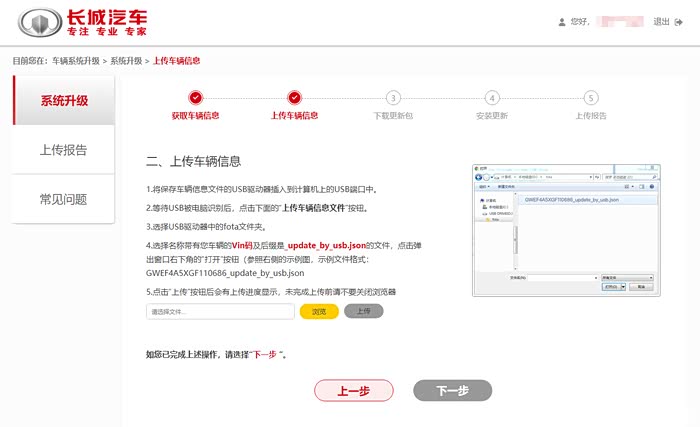Screen dimensions: 700x427
Task: Click the yellow 浏览 browse button
Action: click(x=319, y=311)
